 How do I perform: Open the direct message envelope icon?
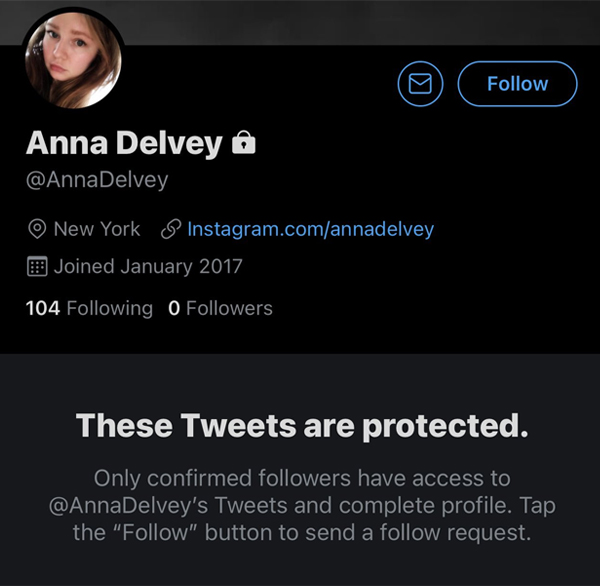[x=420, y=84]
